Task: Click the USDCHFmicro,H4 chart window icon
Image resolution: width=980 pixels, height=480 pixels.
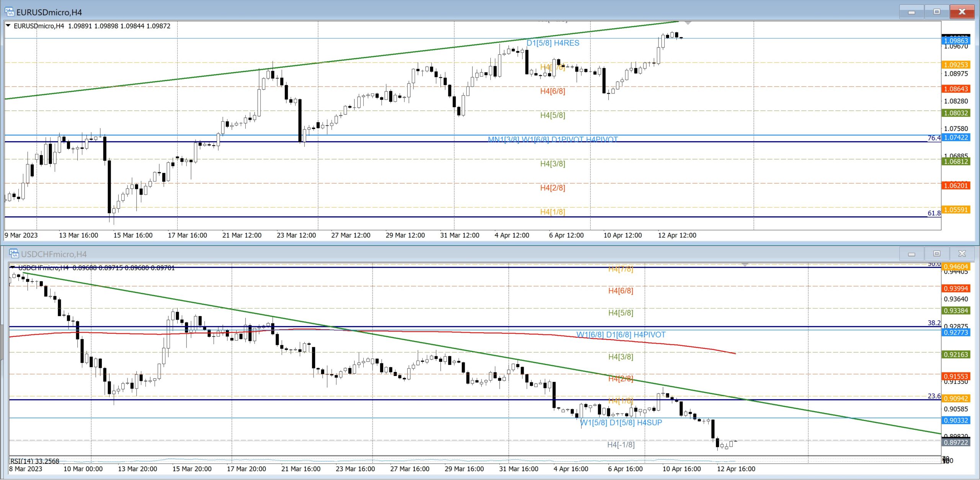Action: click(x=14, y=254)
